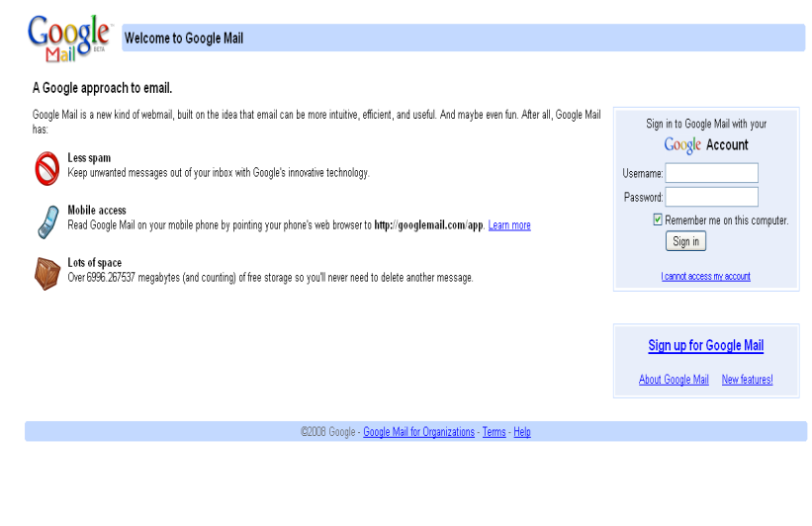Click the Google Account logo in sign-in box
Viewport: 812px width, 526px height.
coord(682,145)
